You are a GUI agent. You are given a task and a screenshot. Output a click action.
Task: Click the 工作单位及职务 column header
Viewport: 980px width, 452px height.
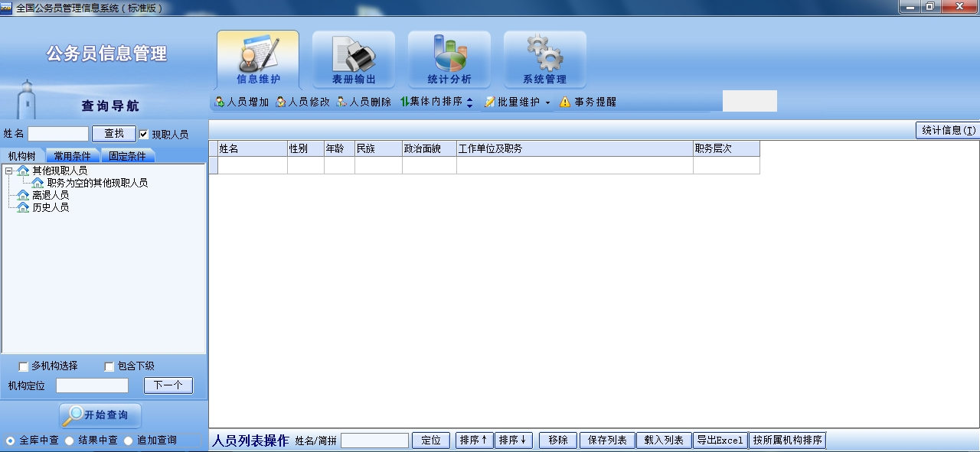point(575,148)
